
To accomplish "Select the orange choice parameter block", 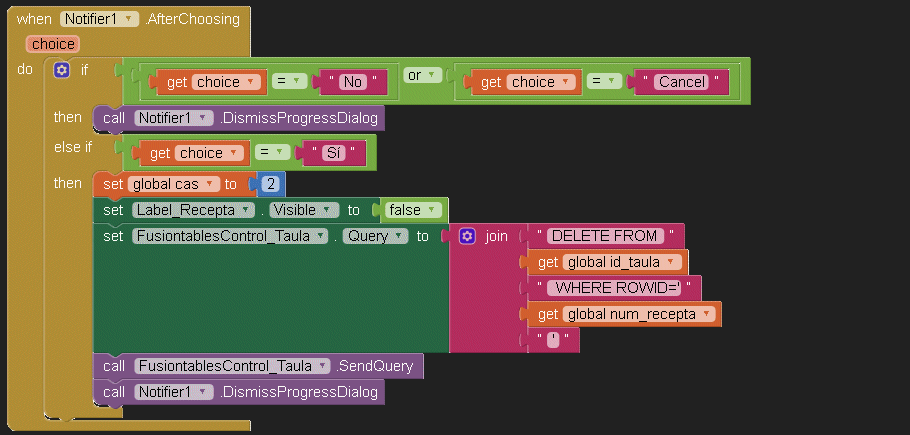I will pyautogui.click(x=53, y=44).
